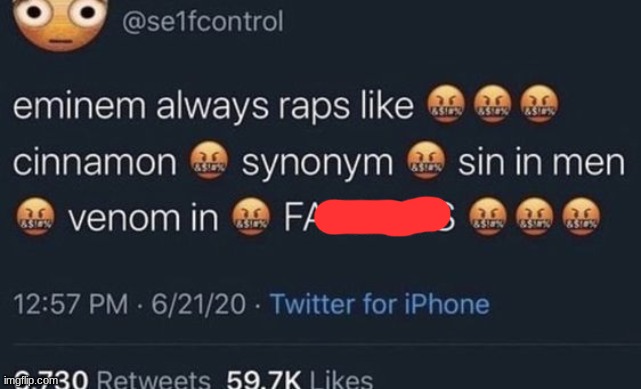Tap the cursing emoji right after synonym

[x=426, y=161]
